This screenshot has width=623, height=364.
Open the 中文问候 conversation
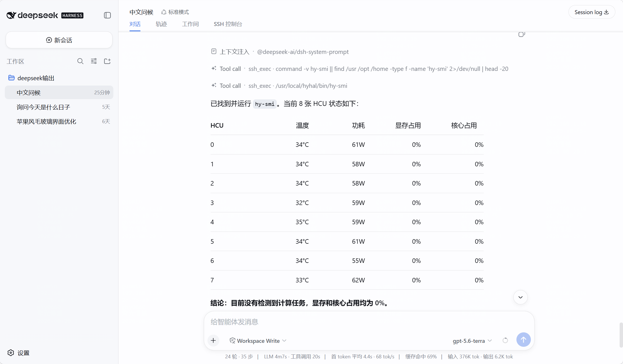click(x=59, y=93)
